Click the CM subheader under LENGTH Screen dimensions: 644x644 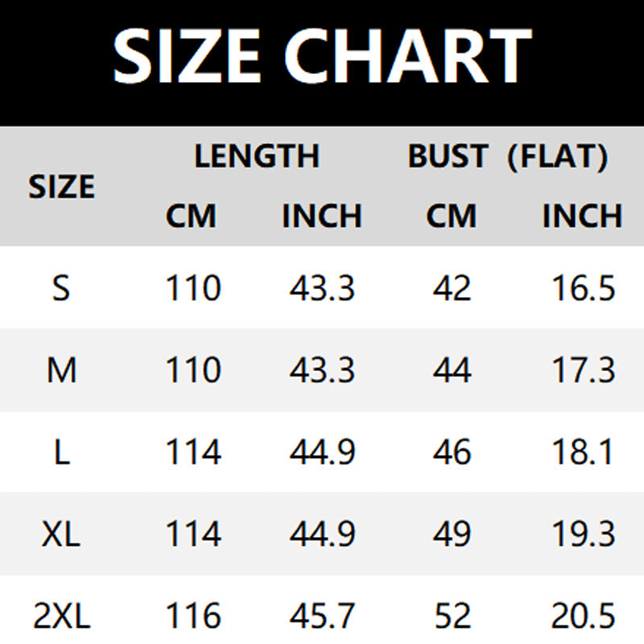coord(192,216)
